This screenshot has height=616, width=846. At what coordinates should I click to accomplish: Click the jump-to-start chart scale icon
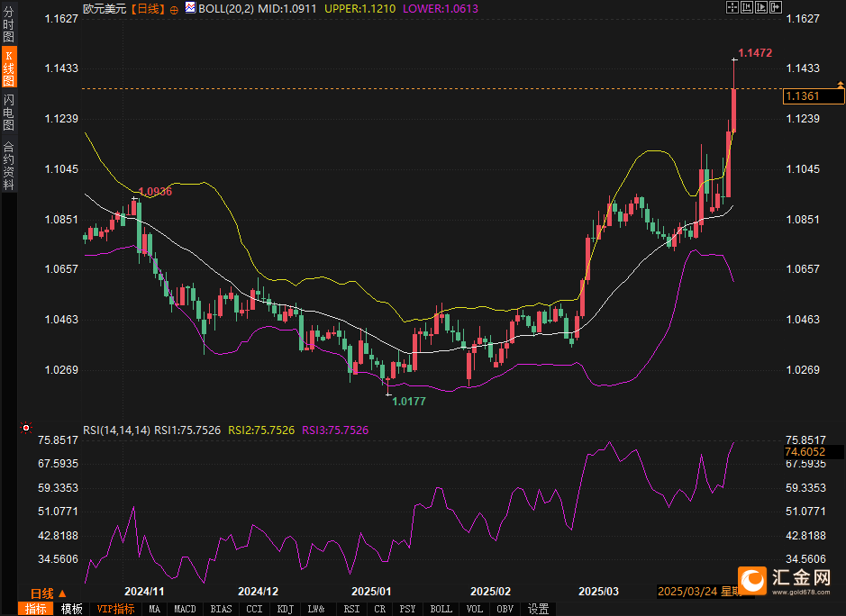coord(747,7)
